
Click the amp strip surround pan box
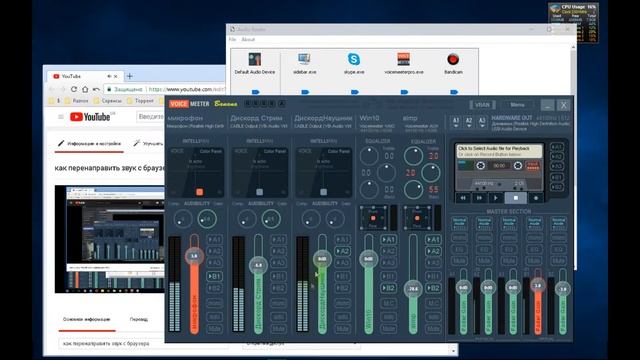(417, 218)
